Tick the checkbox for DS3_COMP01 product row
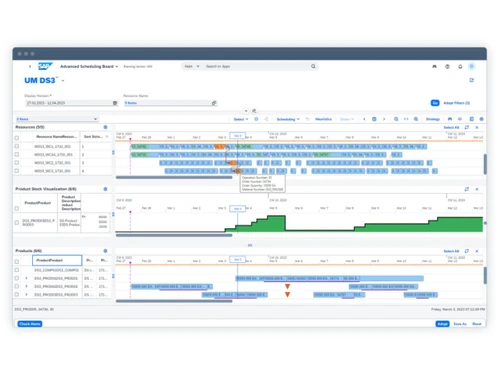 point(17,270)
